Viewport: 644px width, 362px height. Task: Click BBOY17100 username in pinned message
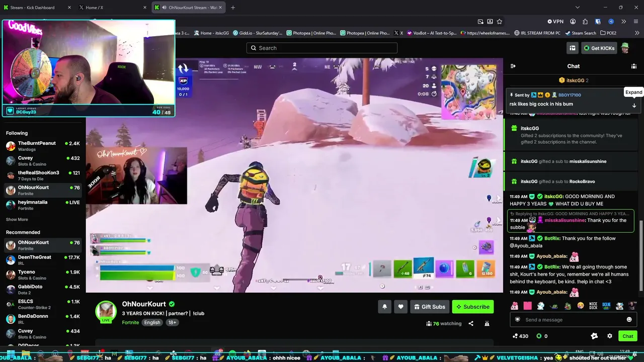point(570,95)
